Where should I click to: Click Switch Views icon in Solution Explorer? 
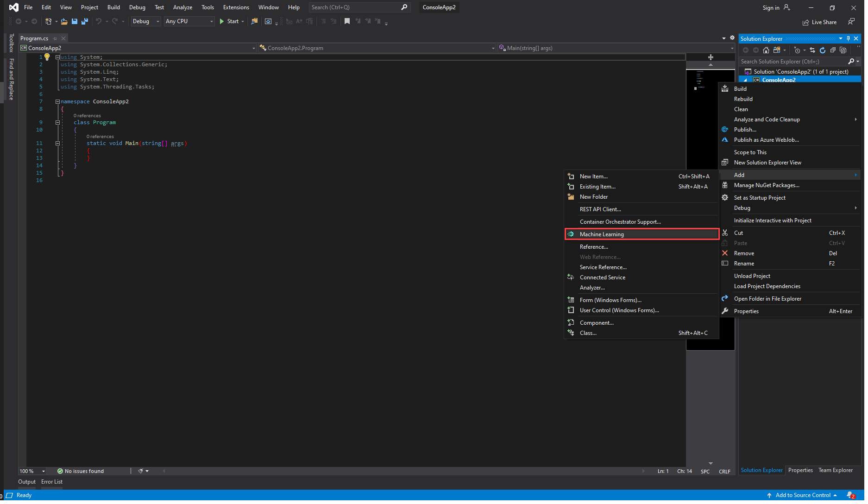777,50
